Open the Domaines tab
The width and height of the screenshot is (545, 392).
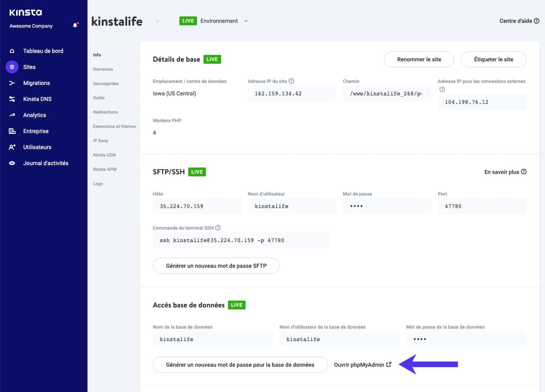coord(103,69)
